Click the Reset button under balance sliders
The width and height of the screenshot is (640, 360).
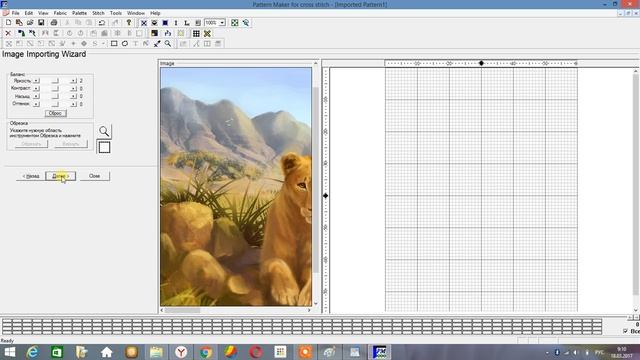tap(56, 113)
